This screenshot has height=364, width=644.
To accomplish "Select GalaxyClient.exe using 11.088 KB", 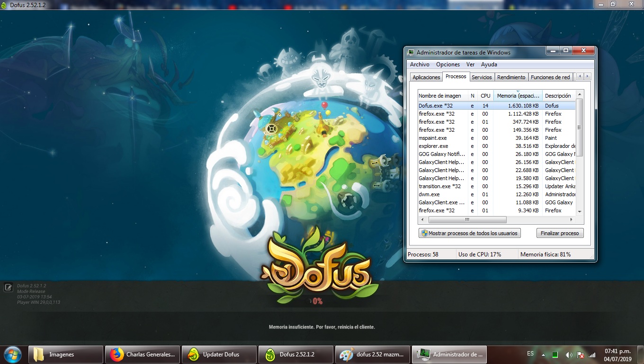I will click(x=496, y=202).
